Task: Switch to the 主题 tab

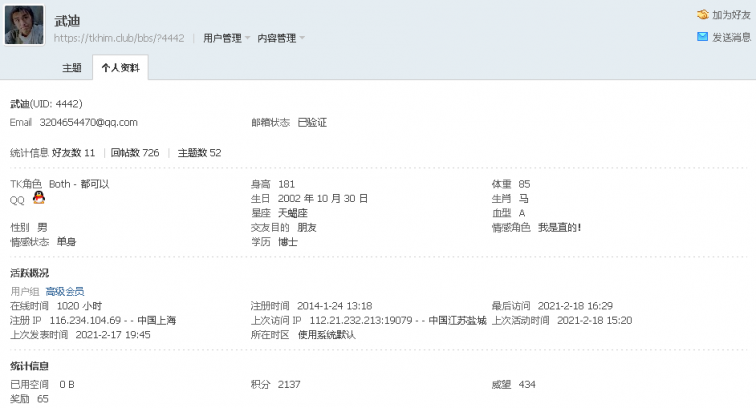Action: pos(72,68)
